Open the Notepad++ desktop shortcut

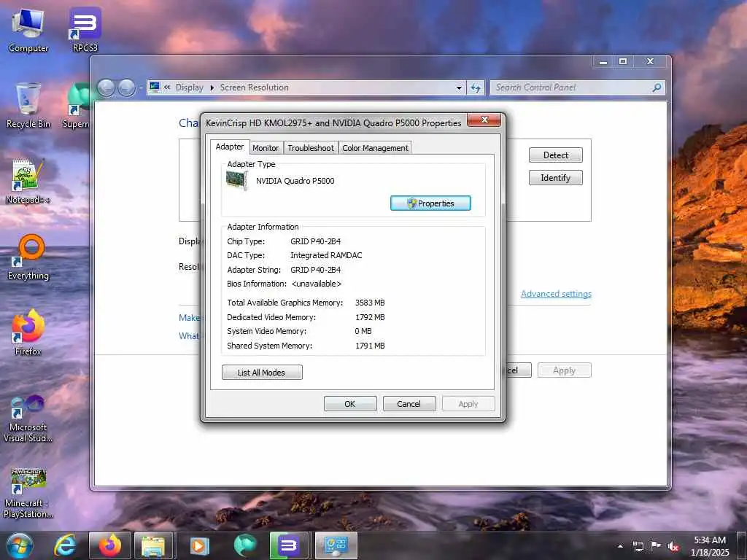click(28, 182)
